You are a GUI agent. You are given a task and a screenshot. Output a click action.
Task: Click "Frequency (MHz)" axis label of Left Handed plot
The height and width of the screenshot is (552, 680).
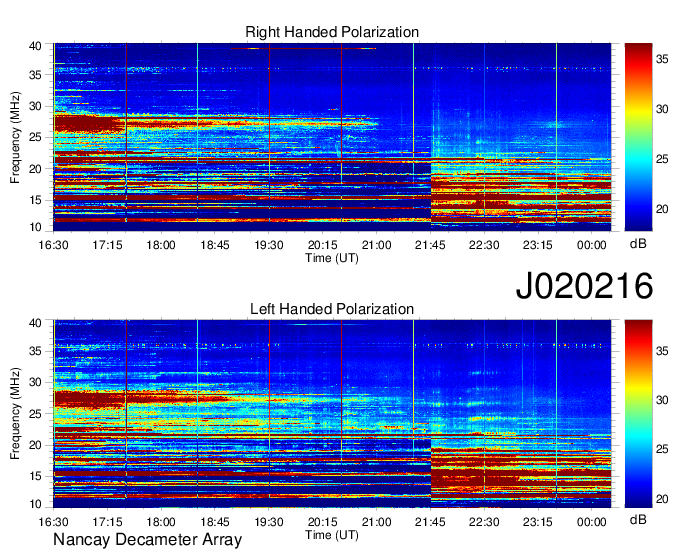tap(15, 414)
